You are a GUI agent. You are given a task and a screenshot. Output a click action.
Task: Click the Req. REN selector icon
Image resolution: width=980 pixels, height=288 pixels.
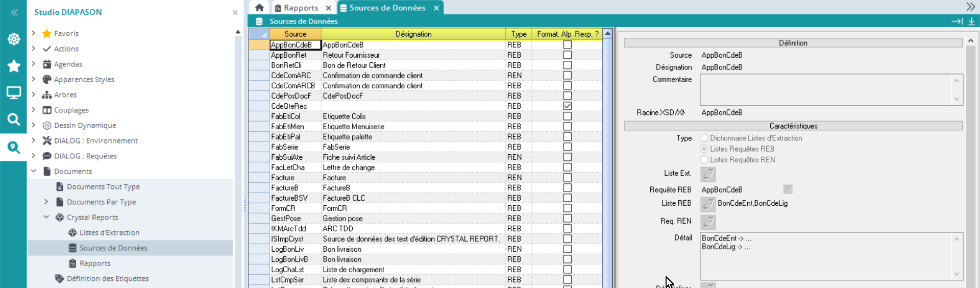point(708,222)
